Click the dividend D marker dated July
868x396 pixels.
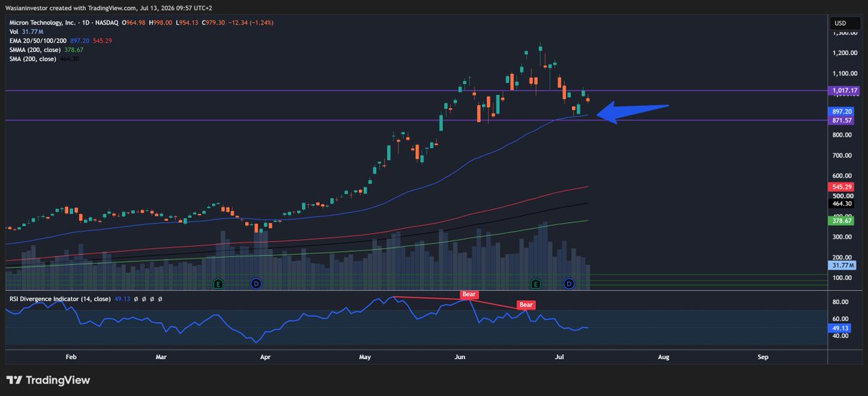point(569,282)
